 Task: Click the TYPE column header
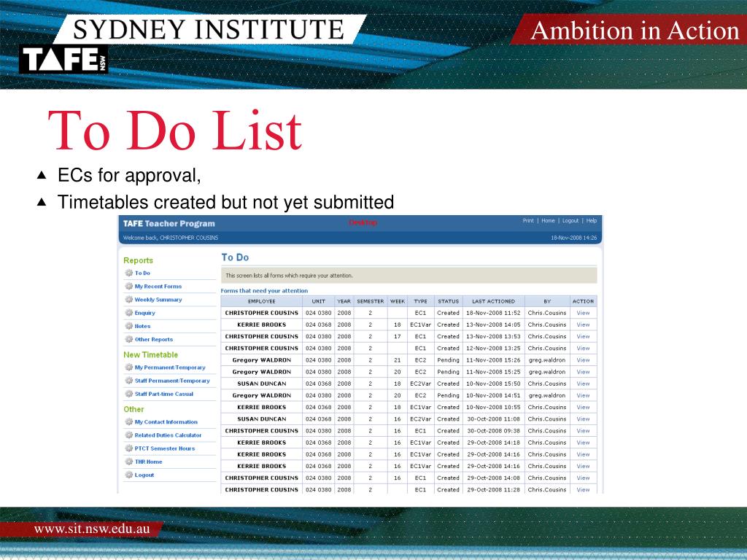[421, 301]
